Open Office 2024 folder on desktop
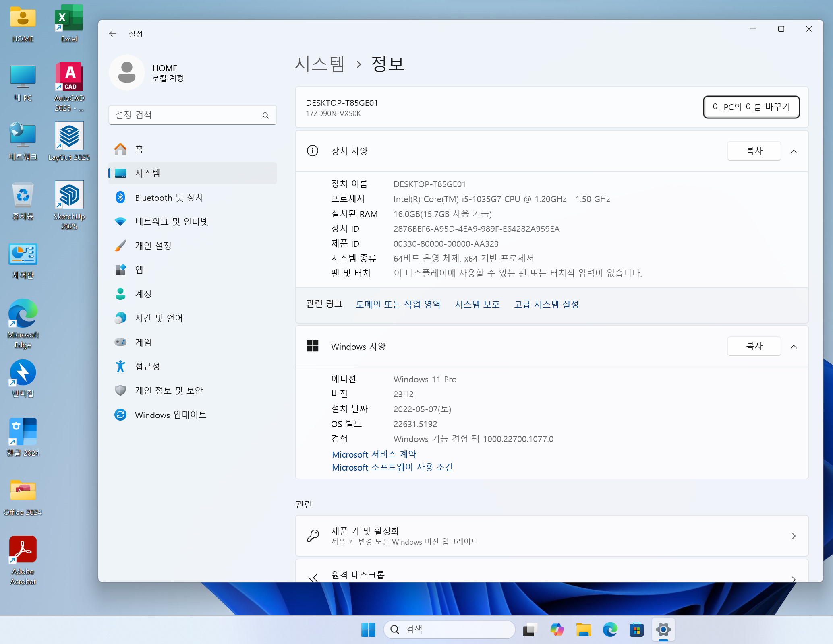The width and height of the screenshot is (833, 644). click(23, 497)
